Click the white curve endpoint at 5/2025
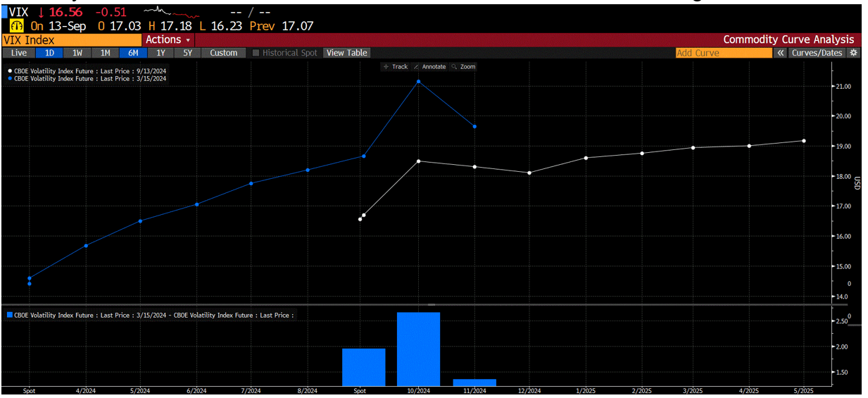This screenshot has height=398, width=868. click(804, 141)
